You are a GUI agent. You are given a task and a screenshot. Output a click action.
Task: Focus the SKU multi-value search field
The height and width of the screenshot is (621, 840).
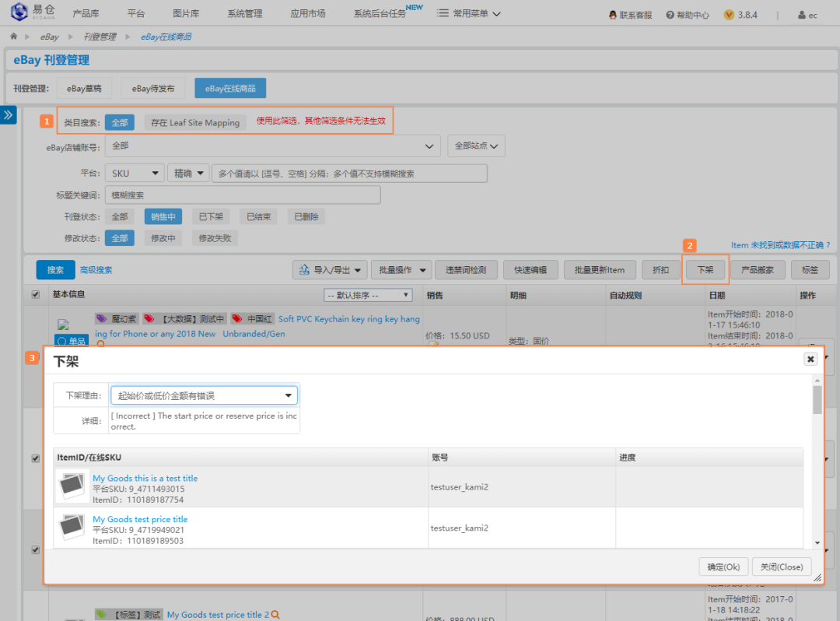click(349, 173)
